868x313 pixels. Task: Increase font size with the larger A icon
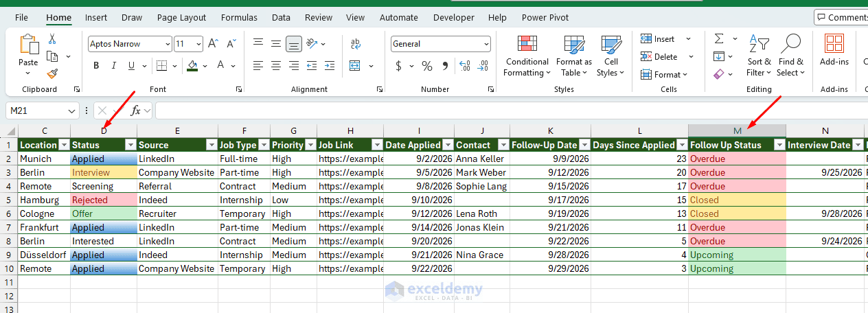(x=212, y=44)
